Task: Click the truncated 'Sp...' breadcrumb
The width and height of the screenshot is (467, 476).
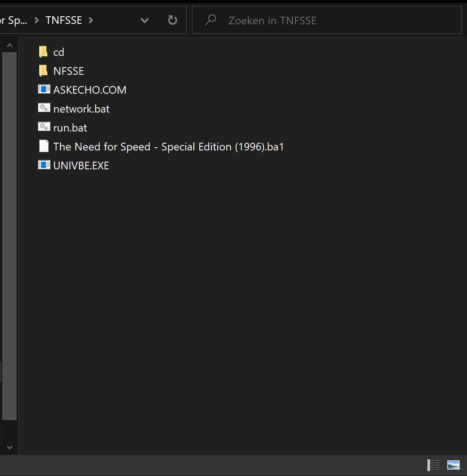Action: 14,20
